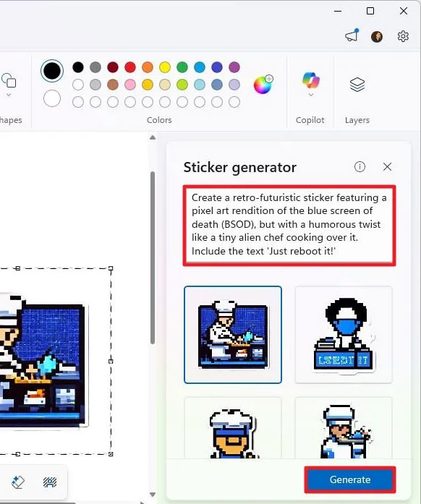The height and width of the screenshot is (504, 421).
Task: Pick the red color swatch
Action: [x=130, y=67]
